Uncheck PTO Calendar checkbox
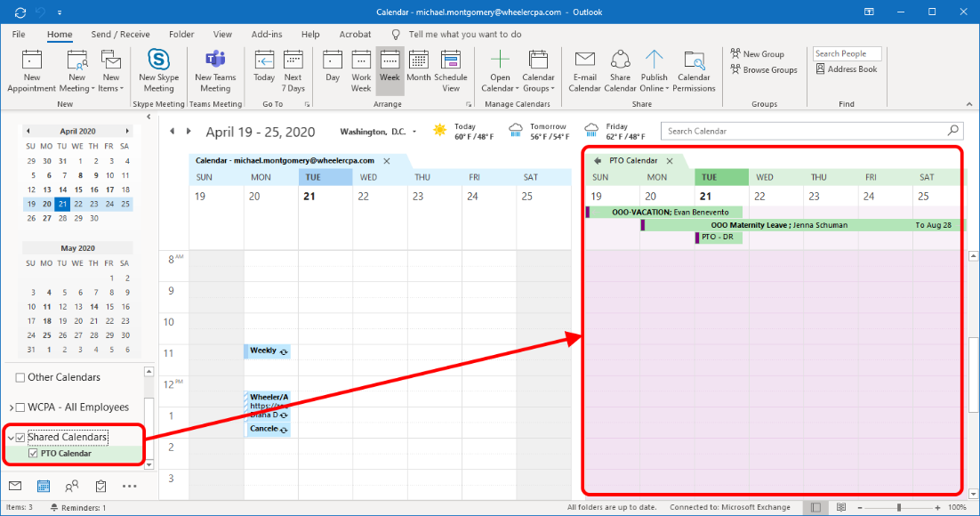 tap(33, 454)
